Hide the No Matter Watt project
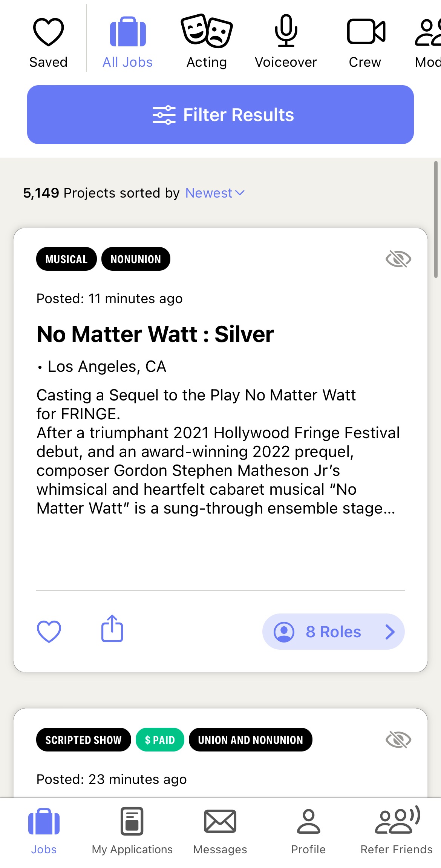Screen dimensions: 441x868 click(x=398, y=259)
